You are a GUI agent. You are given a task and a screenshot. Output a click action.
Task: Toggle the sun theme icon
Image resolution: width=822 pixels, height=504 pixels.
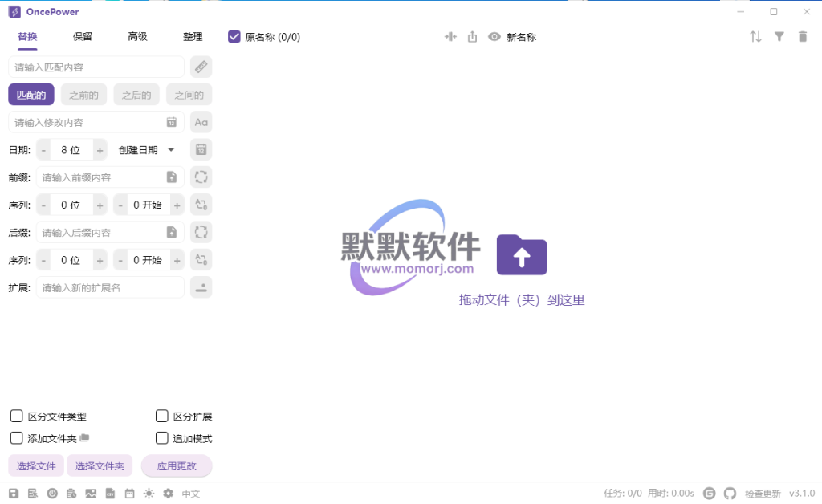click(x=149, y=494)
